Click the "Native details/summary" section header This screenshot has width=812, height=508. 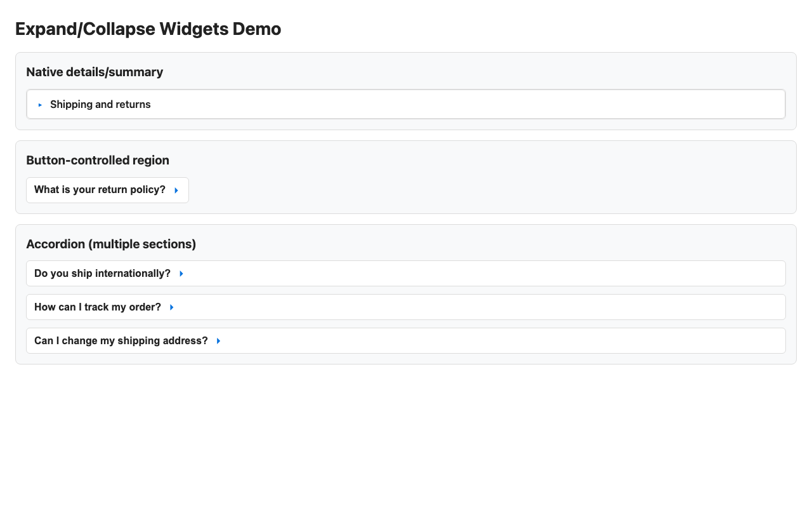pyautogui.click(x=95, y=72)
